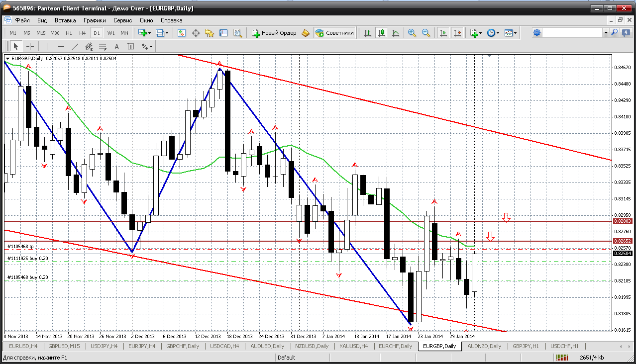
Task: Click the 0.82504 current price label
Action: (622, 253)
